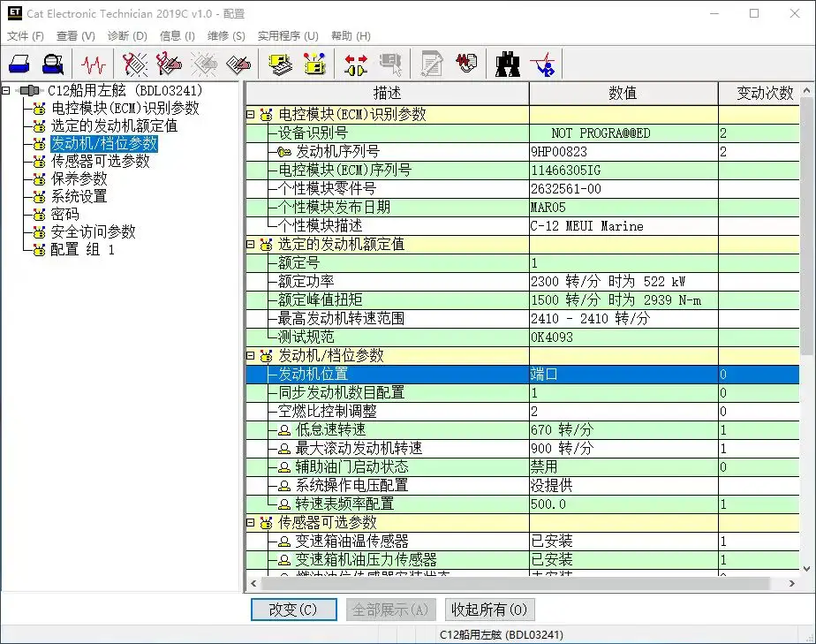
Task: Click the value 9HP00823
Action: pos(559,152)
